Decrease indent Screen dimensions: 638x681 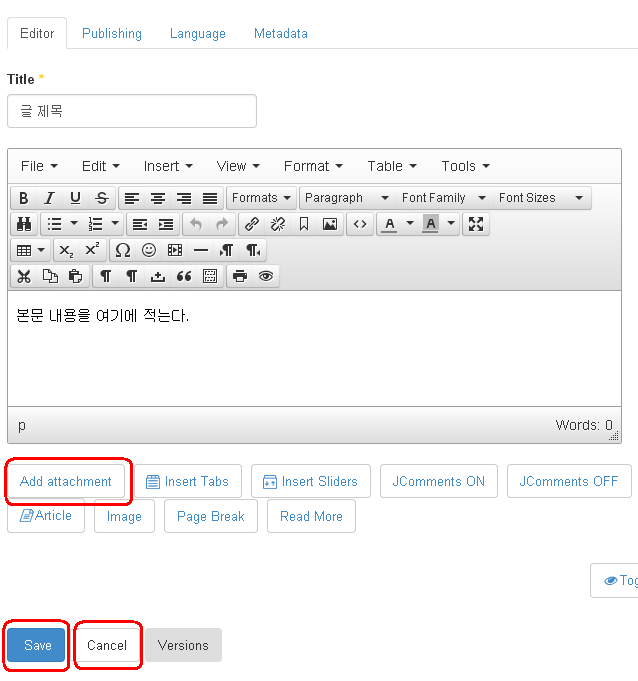pyautogui.click(x=140, y=224)
